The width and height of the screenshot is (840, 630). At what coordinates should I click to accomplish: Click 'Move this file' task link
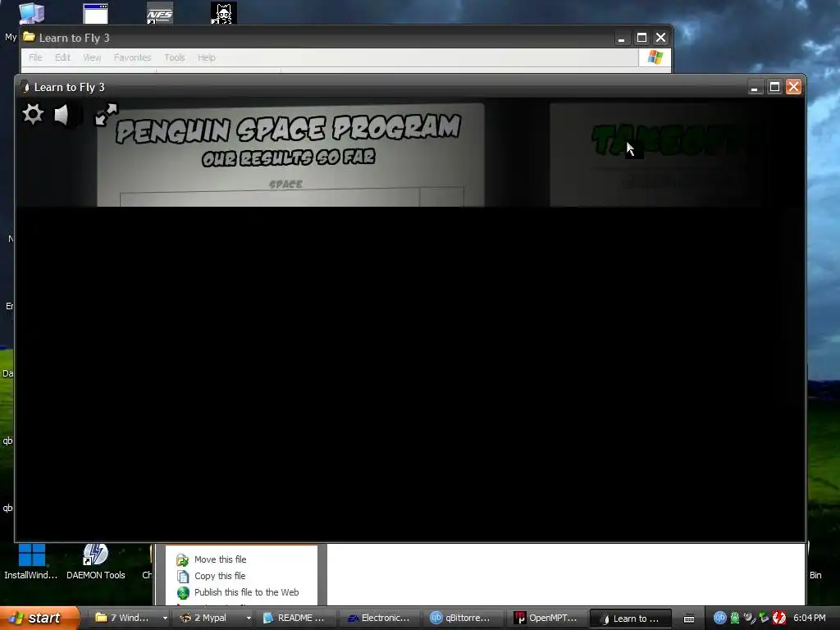[220, 559]
